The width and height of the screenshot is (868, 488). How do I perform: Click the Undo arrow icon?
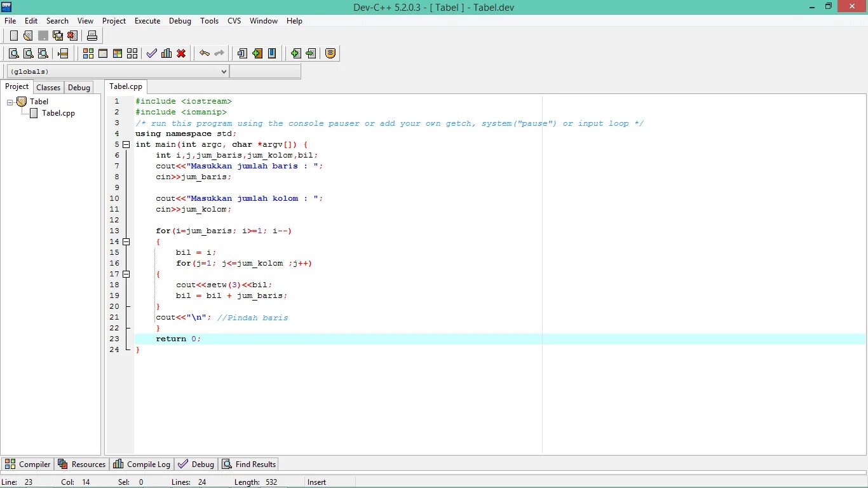click(x=204, y=53)
